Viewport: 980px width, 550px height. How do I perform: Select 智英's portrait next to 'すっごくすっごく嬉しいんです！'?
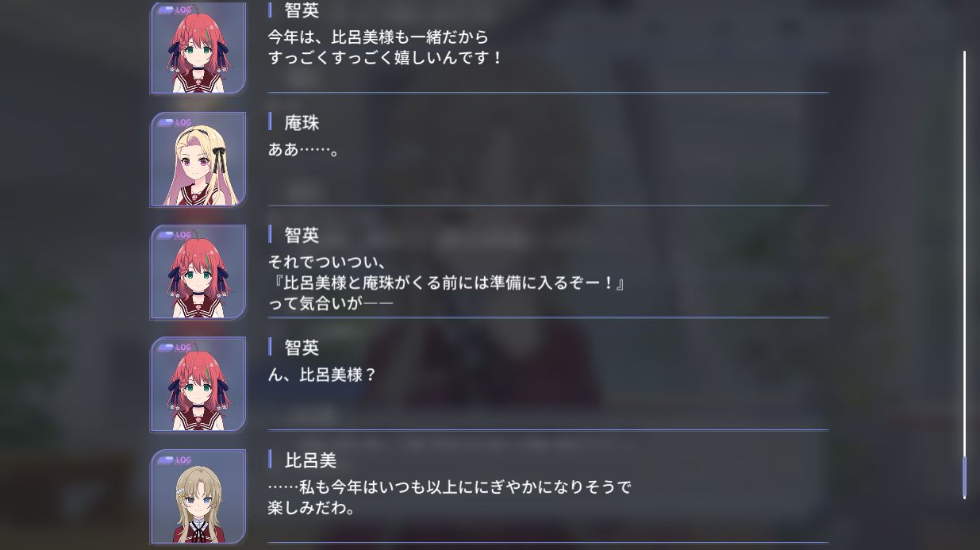[198, 48]
